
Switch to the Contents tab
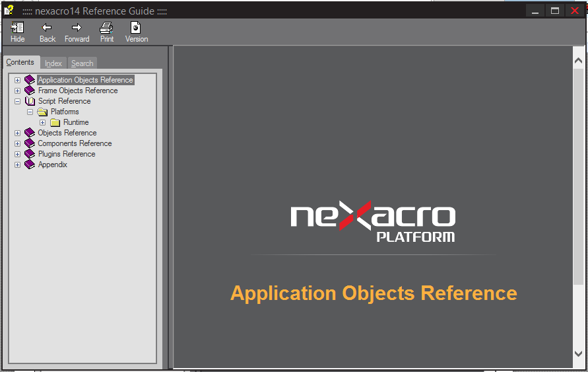[20, 62]
